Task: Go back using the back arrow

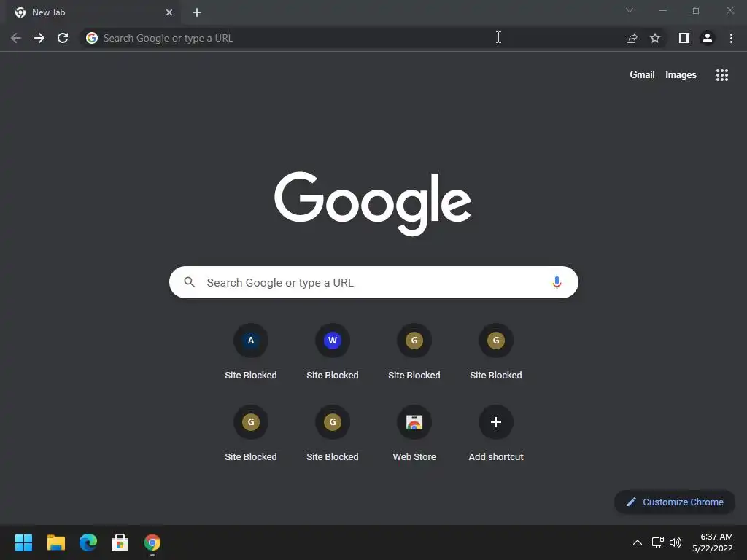Action: click(16, 38)
